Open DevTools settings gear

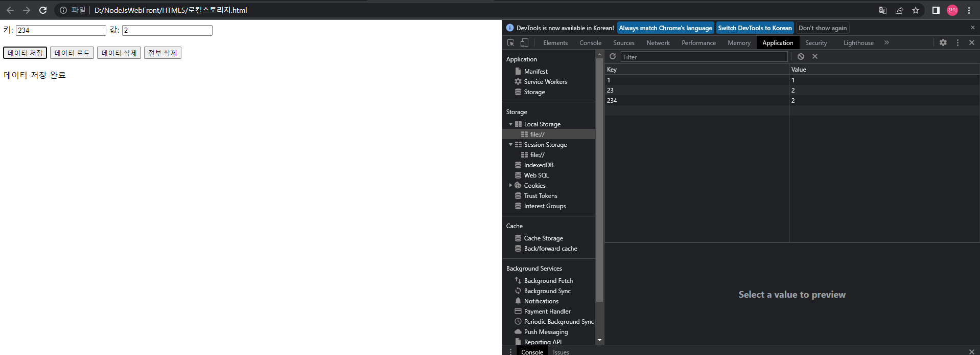coord(943,43)
